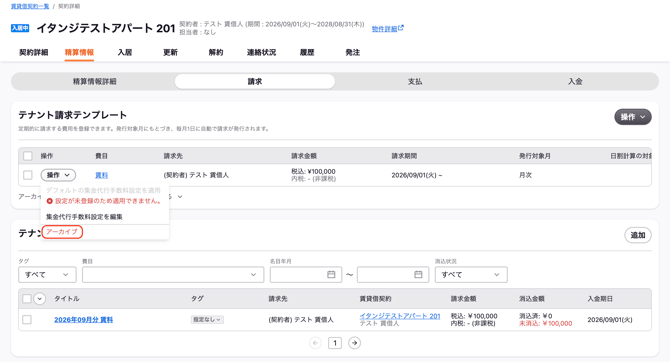This screenshot has height=362, width=670.
Task: Click the 月次 cell in the template row
Action: 526,175
